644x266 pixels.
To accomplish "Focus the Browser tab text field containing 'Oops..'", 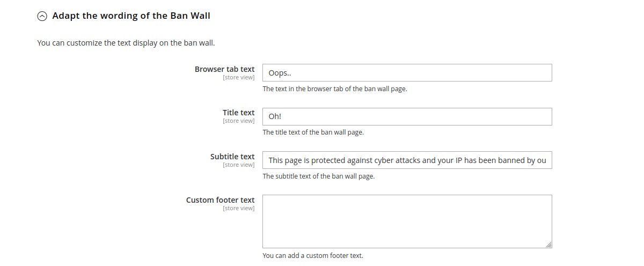I will 407,73.
